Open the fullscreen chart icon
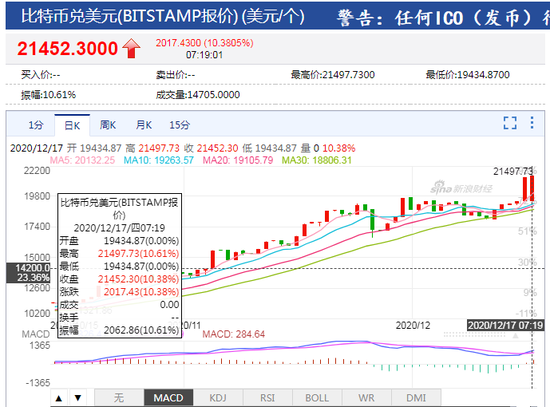The image size is (550, 407). [x=510, y=123]
